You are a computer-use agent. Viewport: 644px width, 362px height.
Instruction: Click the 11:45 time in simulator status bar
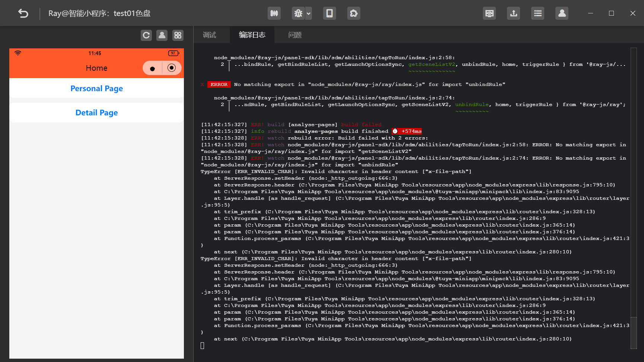pos(95,53)
